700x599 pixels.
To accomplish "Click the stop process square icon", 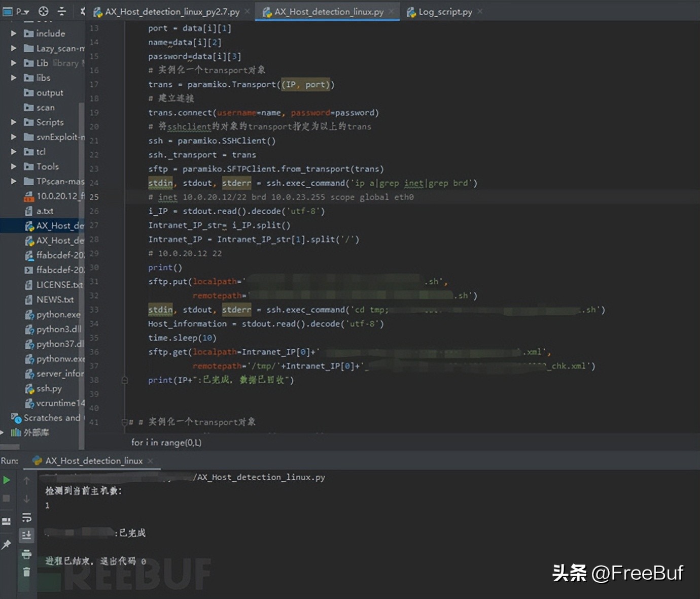I will 7,498.
